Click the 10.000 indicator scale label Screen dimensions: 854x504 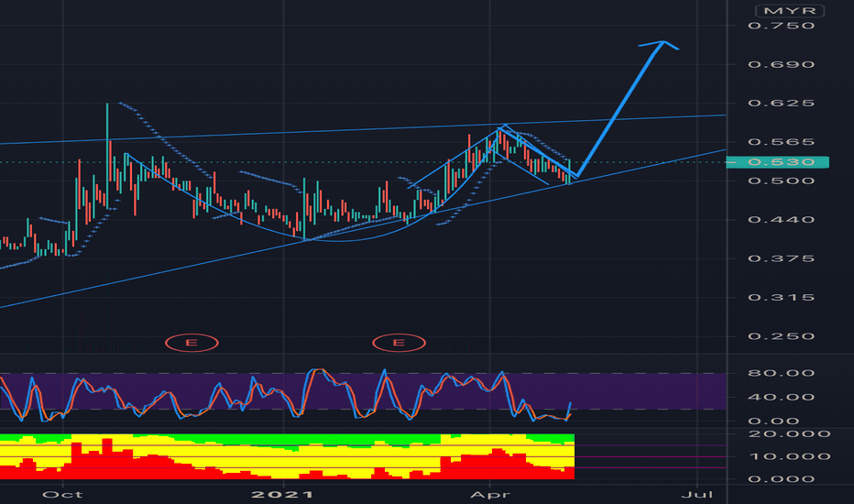789,456
